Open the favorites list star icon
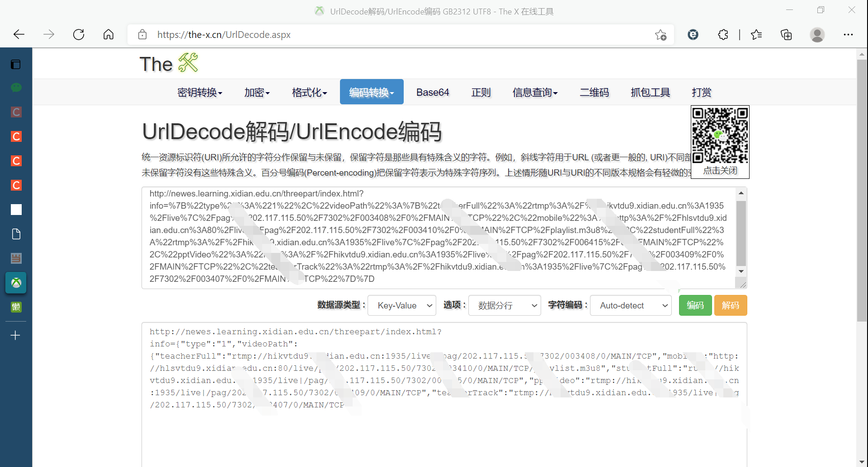This screenshot has width=868, height=467. pos(756,34)
